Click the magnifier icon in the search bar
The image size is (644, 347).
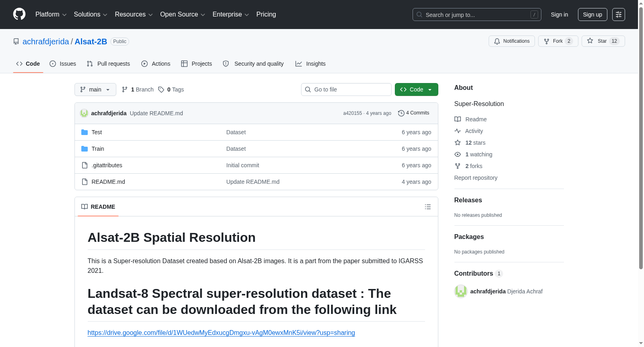point(419,15)
